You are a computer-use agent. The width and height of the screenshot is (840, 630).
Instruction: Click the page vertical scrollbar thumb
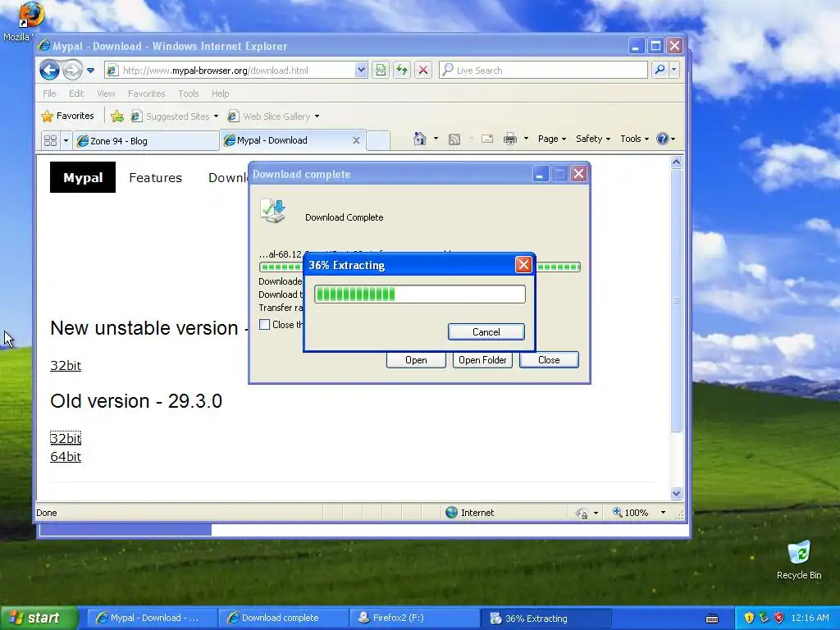click(x=677, y=300)
